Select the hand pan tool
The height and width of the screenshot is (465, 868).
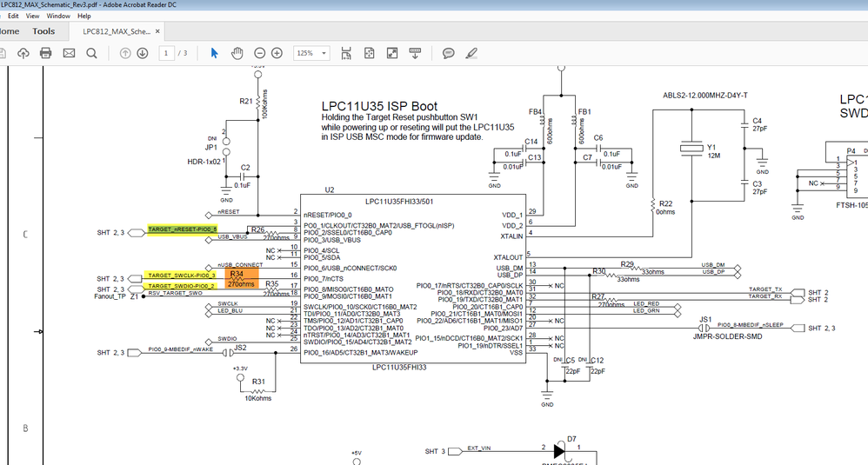click(x=237, y=53)
